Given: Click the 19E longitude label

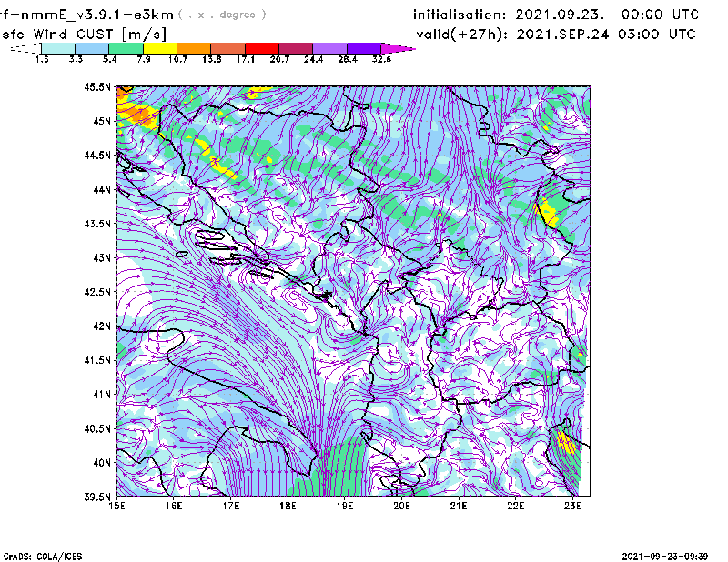Looking at the screenshot, I should click(x=345, y=506).
